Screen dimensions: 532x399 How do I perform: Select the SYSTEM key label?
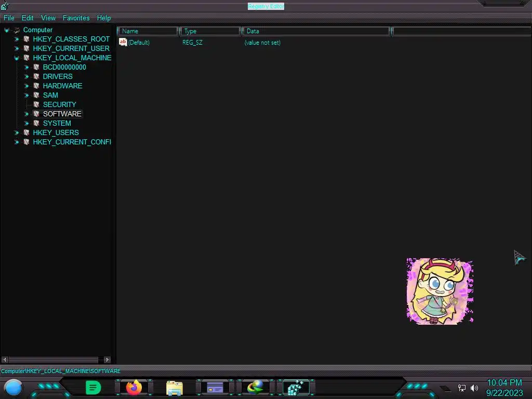pos(57,123)
